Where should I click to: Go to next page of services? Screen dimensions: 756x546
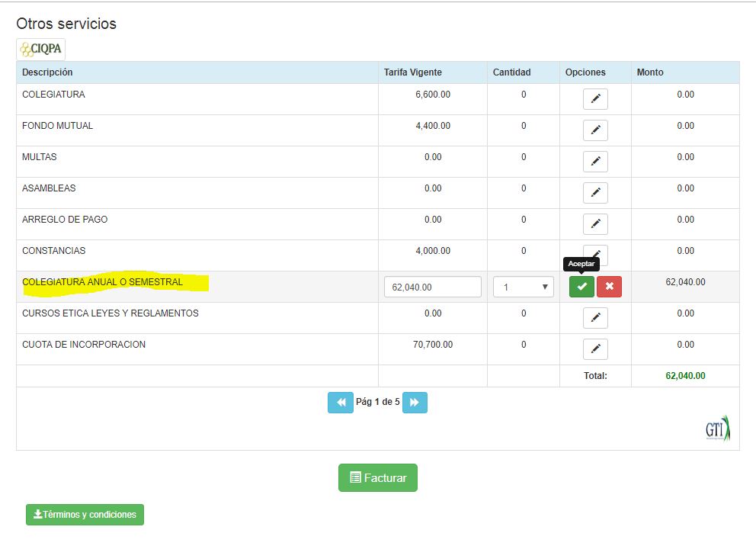pyautogui.click(x=415, y=403)
